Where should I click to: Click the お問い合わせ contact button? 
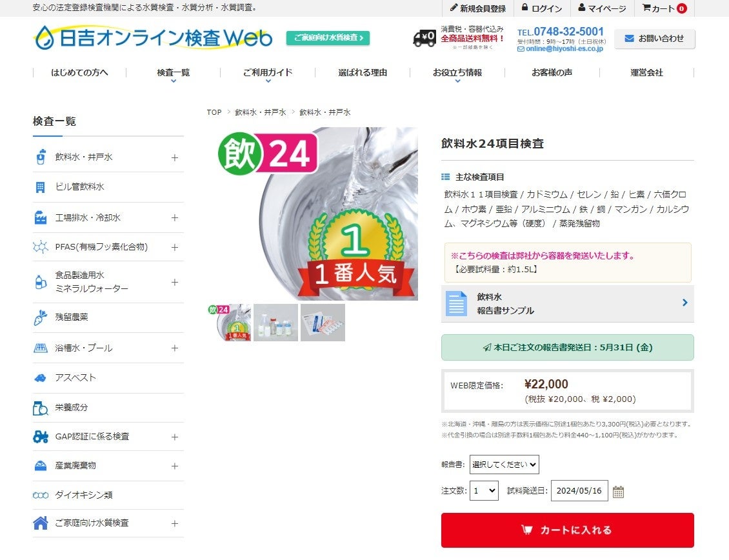point(655,39)
